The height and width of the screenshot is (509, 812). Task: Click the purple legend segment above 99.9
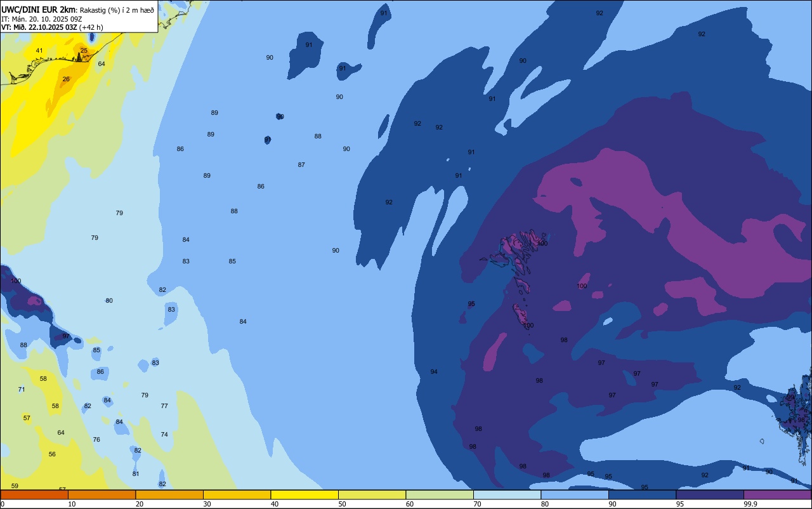pyautogui.click(x=777, y=494)
